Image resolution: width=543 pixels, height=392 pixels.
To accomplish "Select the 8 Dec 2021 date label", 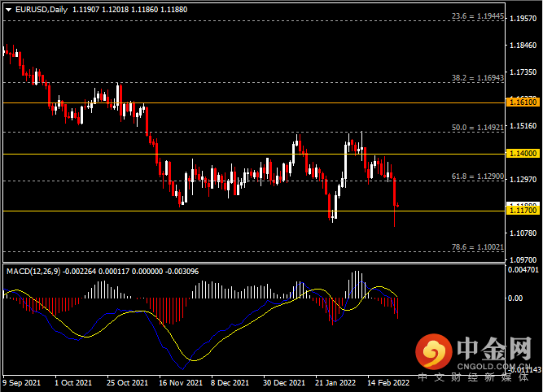I will 230,383.
